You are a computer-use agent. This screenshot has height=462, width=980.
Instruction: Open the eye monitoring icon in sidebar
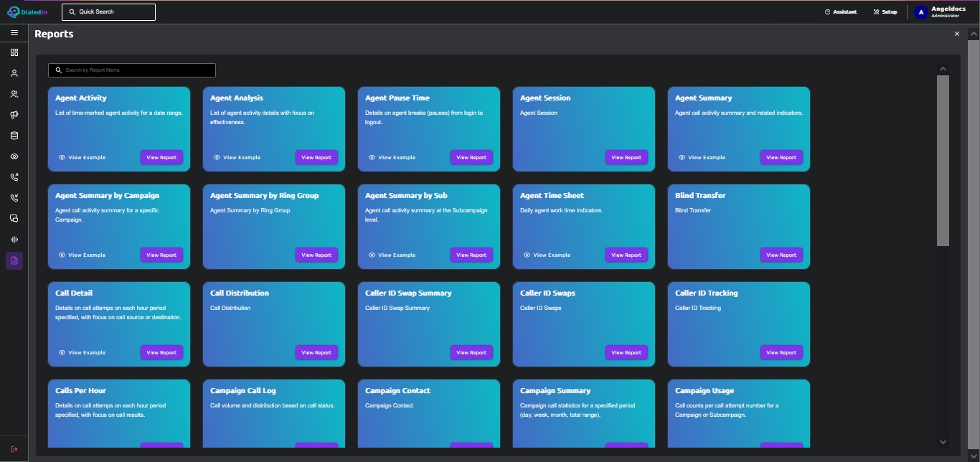(x=14, y=156)
